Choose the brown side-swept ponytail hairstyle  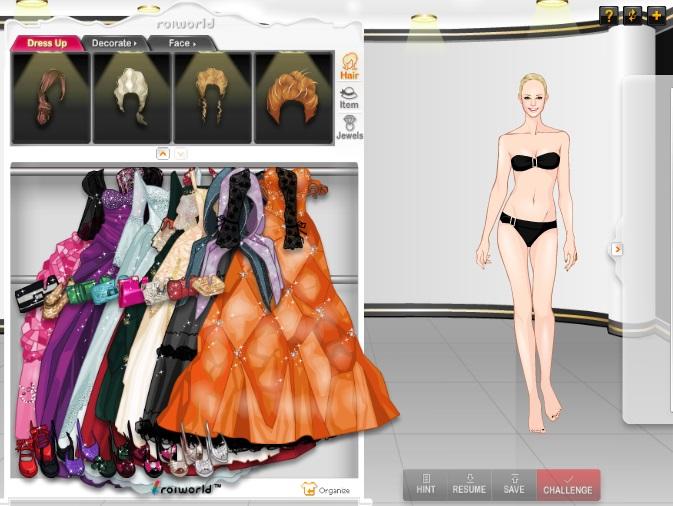(x=50, y=99)
